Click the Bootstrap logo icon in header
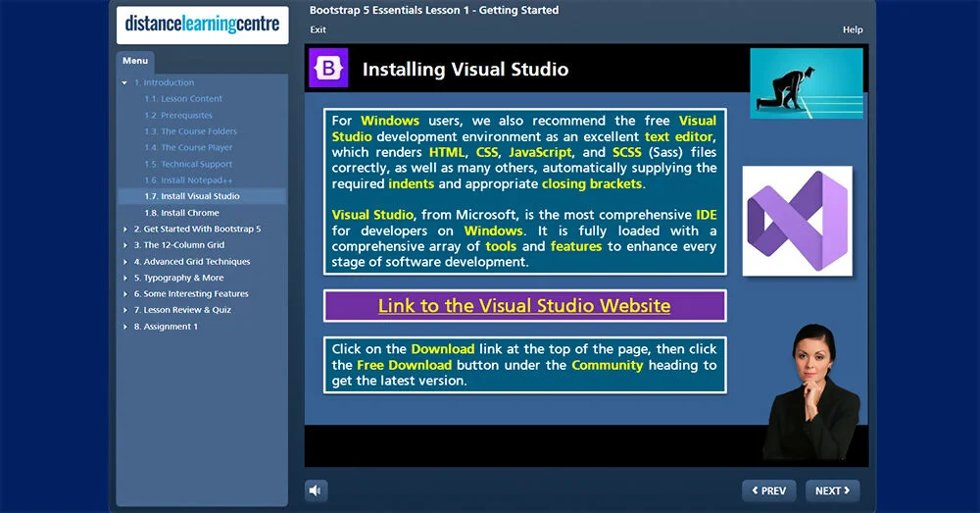 328,69
